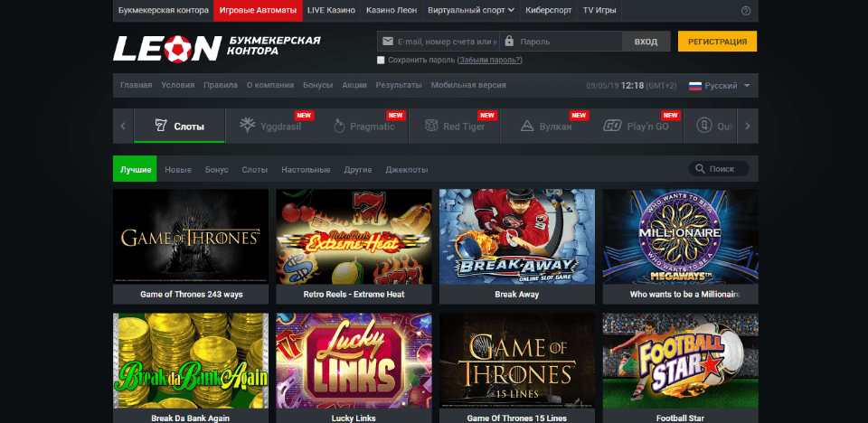Select the Play'n GO provider icon
This screenshot has width=868, height=423.
(612, 127)
